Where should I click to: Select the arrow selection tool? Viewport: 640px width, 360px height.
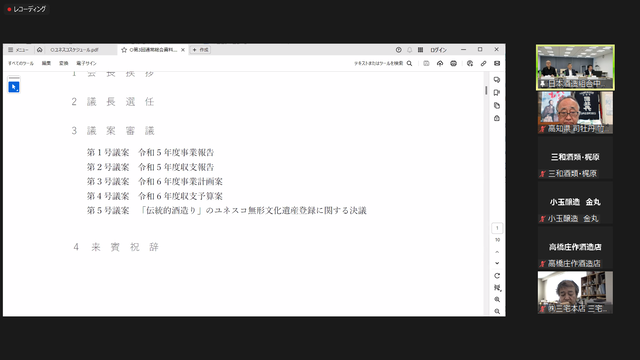14,87
